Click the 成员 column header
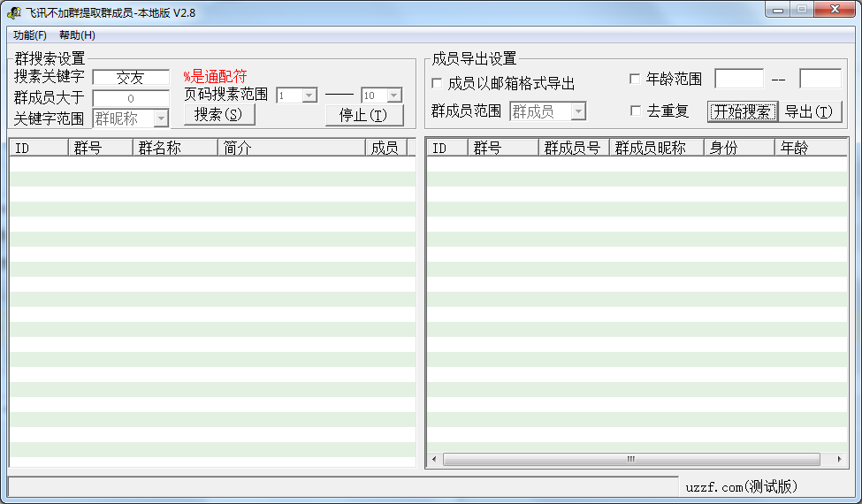 386,148
